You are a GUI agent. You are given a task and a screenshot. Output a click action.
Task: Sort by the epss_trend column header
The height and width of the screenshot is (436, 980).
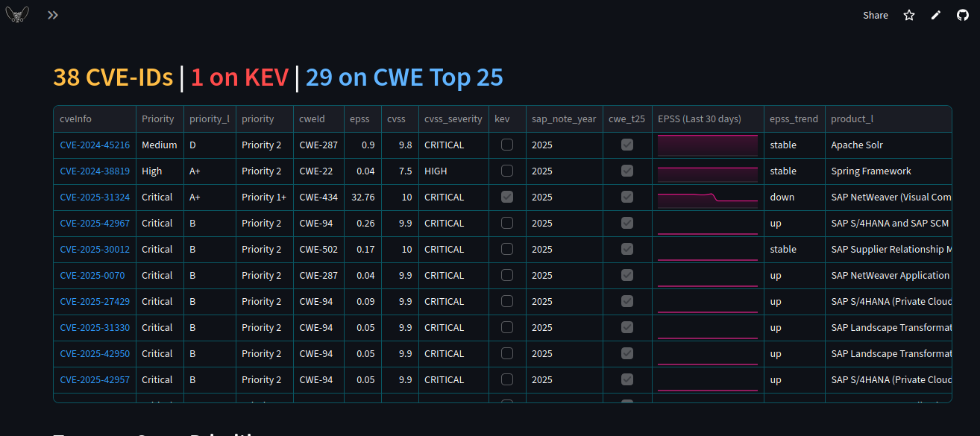pos(794,119)
